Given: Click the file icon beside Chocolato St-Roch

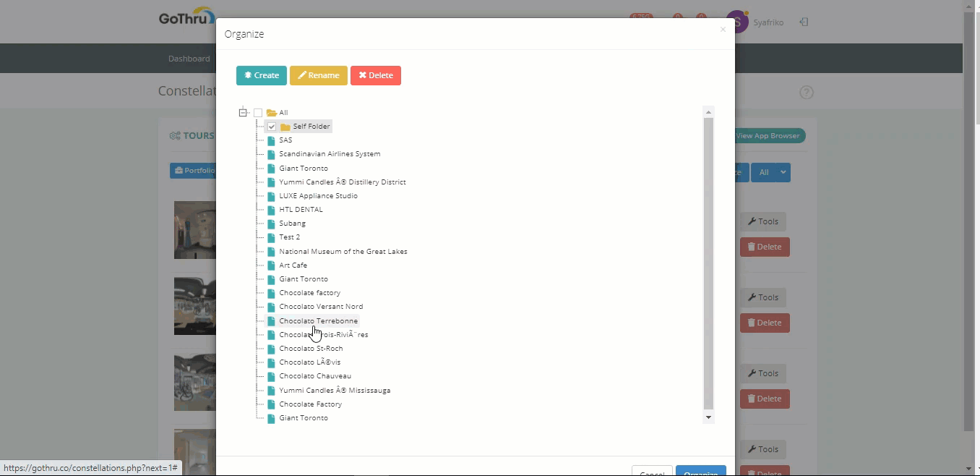Looking at the screenshot, I should tap(271, 349).
